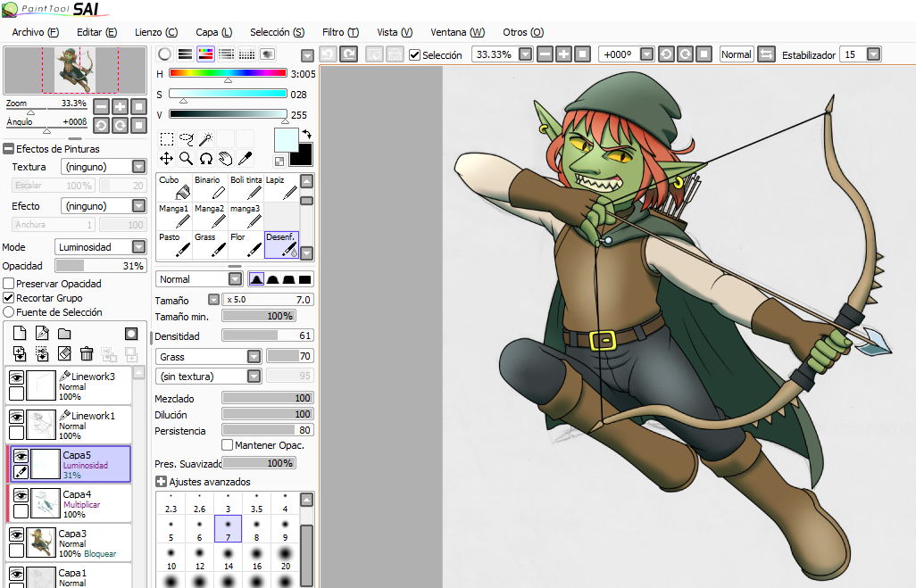This screenshot has width=916, height=588.
Task: Select the zoom magnifier tool
Action: (187, 158)
